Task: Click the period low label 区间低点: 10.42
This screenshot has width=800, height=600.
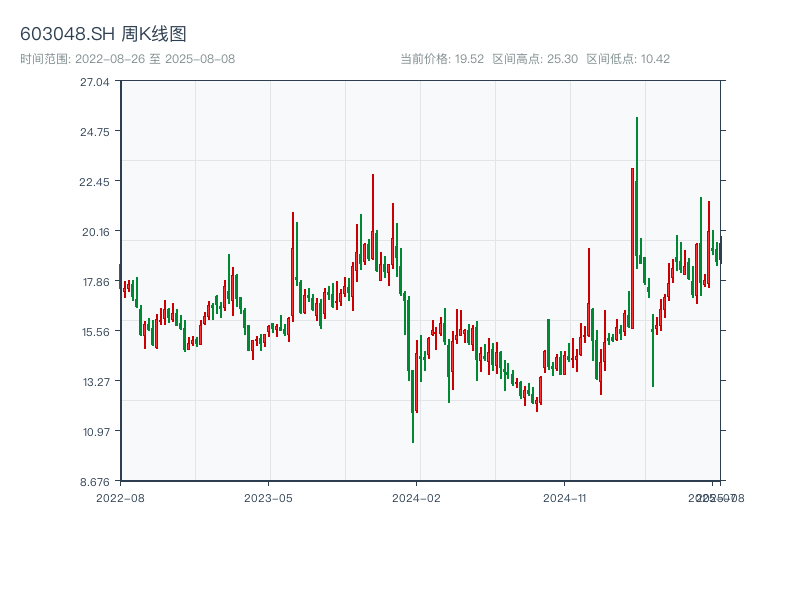Action: coord(628,59)
